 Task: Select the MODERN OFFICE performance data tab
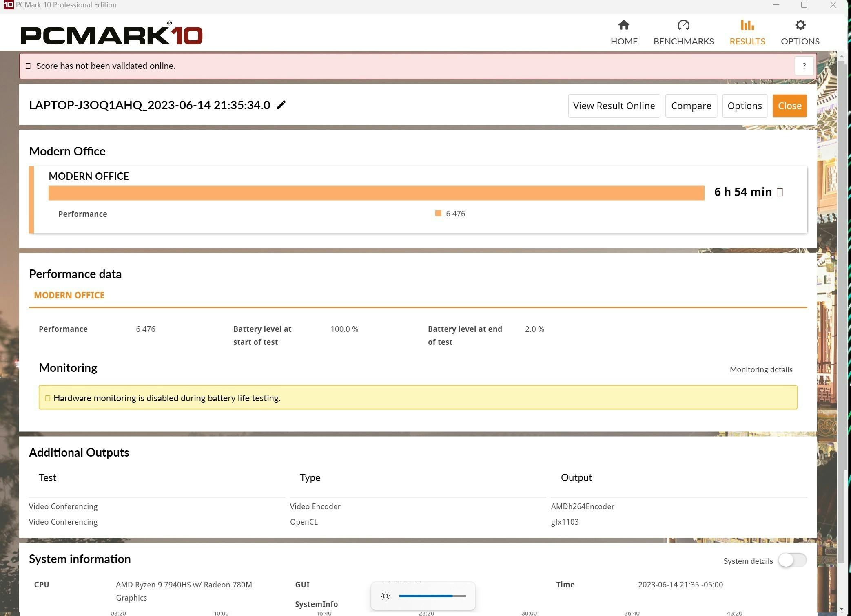tap(69, 295)
